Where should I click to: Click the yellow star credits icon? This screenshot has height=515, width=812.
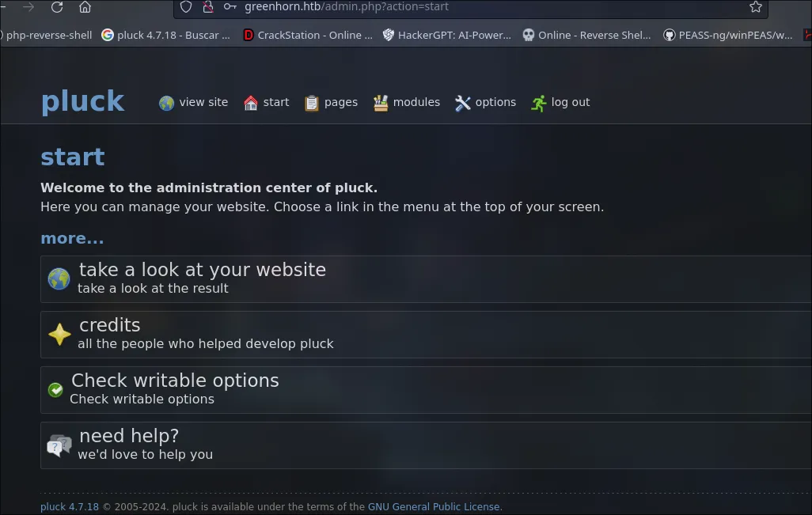[59, 335]
